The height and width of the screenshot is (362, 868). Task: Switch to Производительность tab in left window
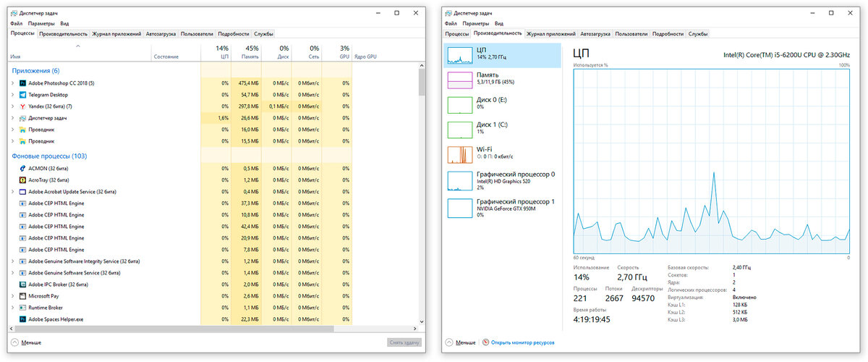(64, 34)
